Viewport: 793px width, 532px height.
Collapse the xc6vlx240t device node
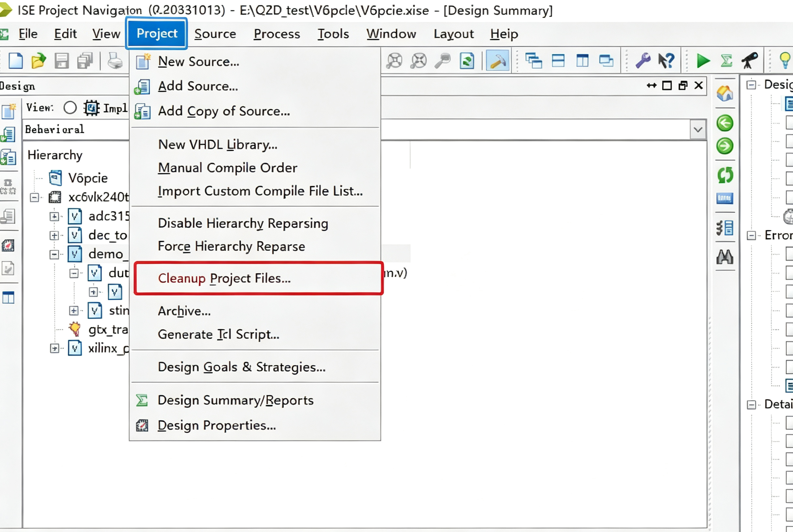click(35, 197)
